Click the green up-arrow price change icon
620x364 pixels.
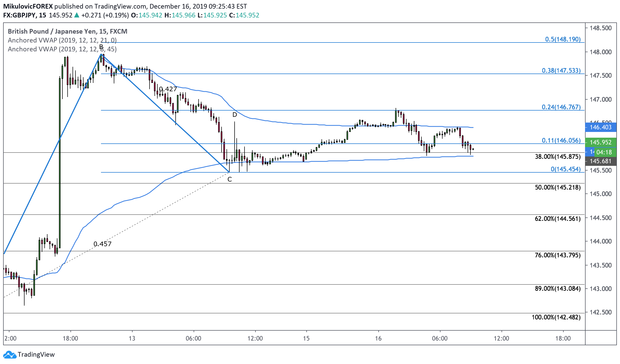(77, 15)
